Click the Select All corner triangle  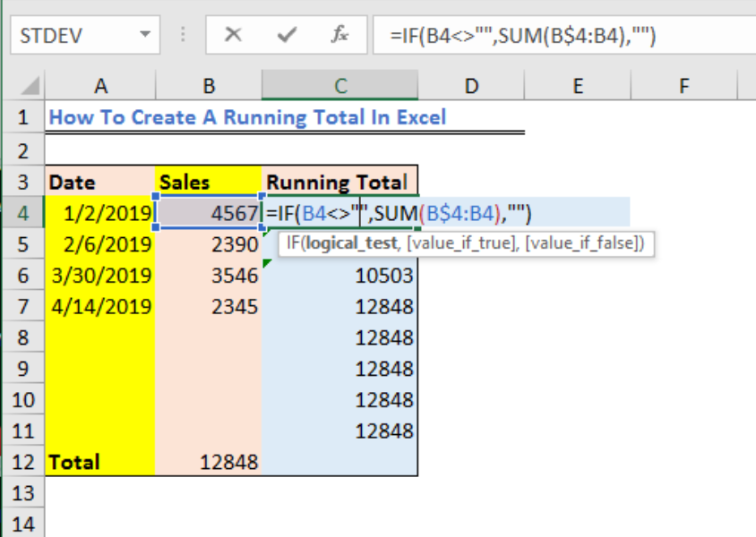coord(30,86)
